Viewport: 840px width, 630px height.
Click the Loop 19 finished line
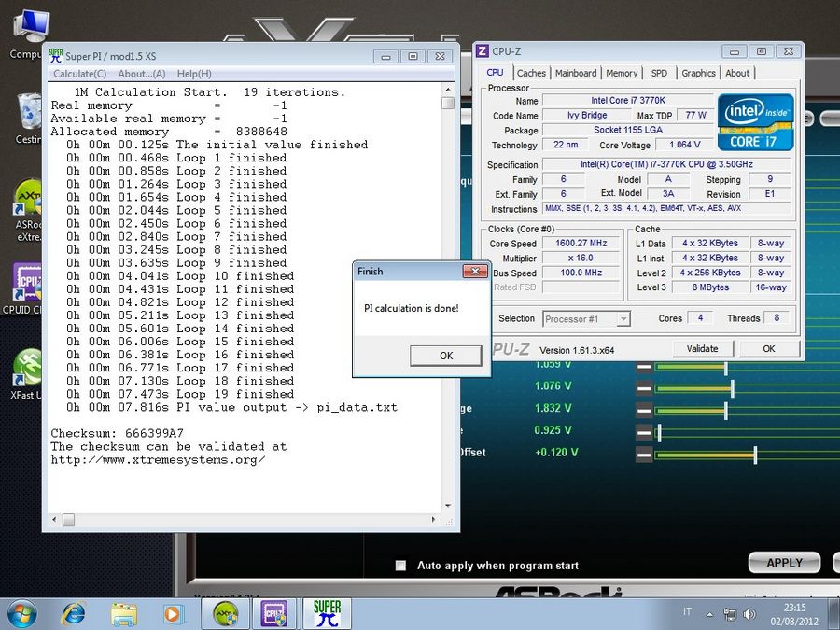coord(180,394)
